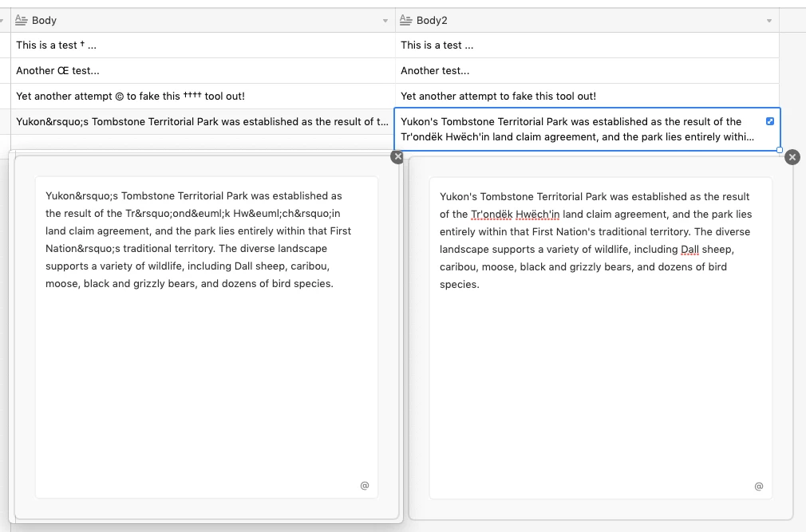Click the @ mention icon in left popup
Screen dimensions: 806x532
(365, 485)
